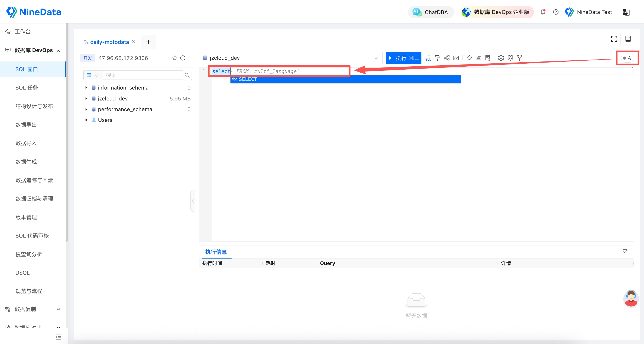Screen dimensions: 644x344
Task: Open the SQL execution history icon
Action: (x=488, y=58)
